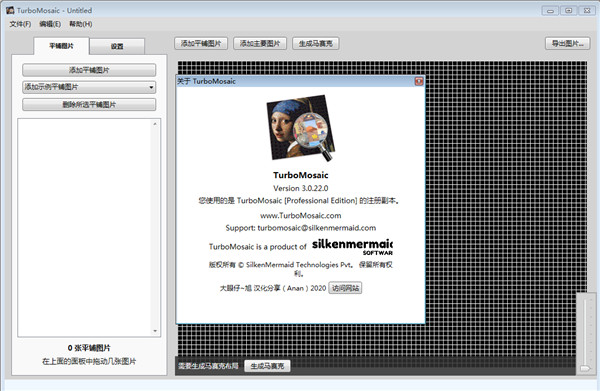The image size is (600, 391).
Task: Click the TurboMosaic title bar app icon
Action: [x=10, y=10]
